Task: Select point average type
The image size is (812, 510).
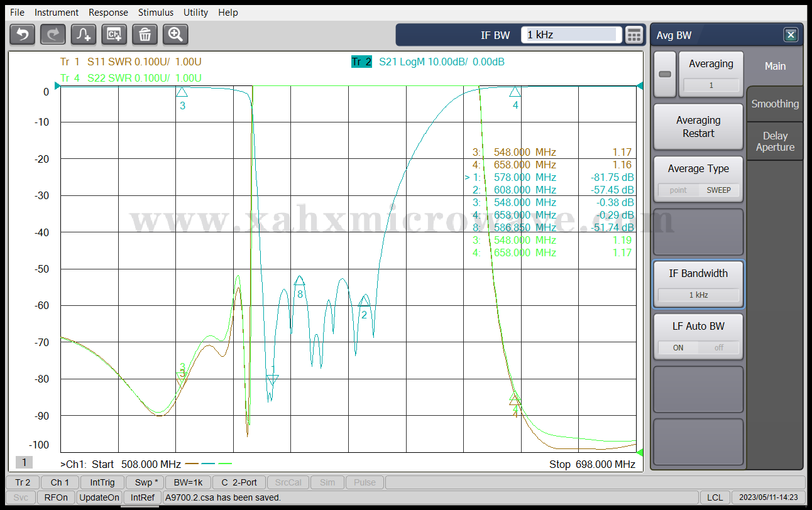Action: pos(678,190)
